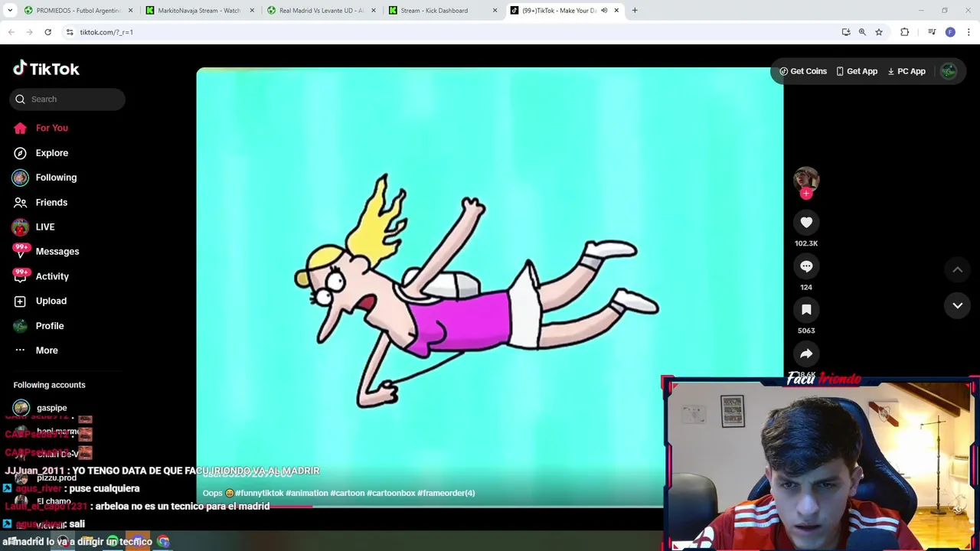The height and width of the screenshot is (551, 980).
Task: Switch to the MarkitoNavaja Stream tab
Action: point(199,11)
